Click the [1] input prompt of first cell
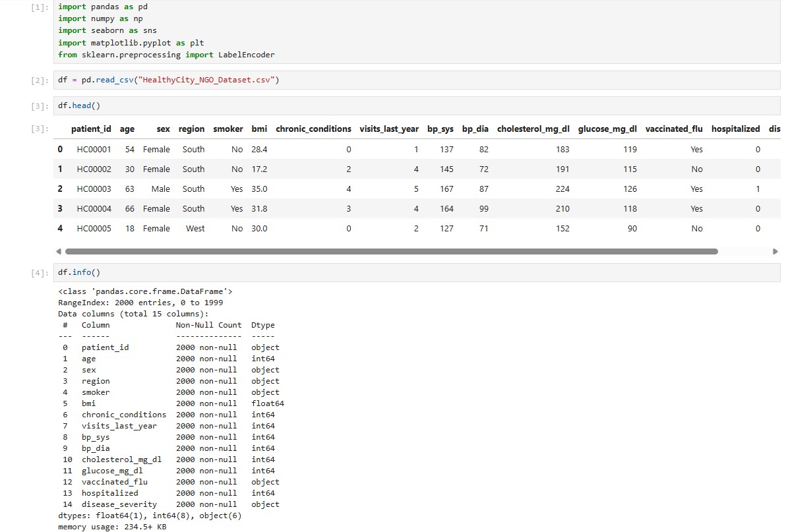 point(40,7)
